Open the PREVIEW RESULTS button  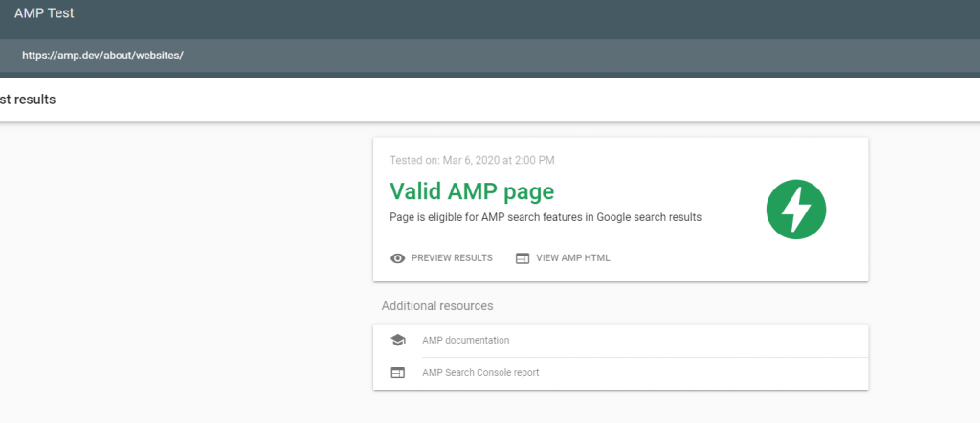[x=441, y=258]
